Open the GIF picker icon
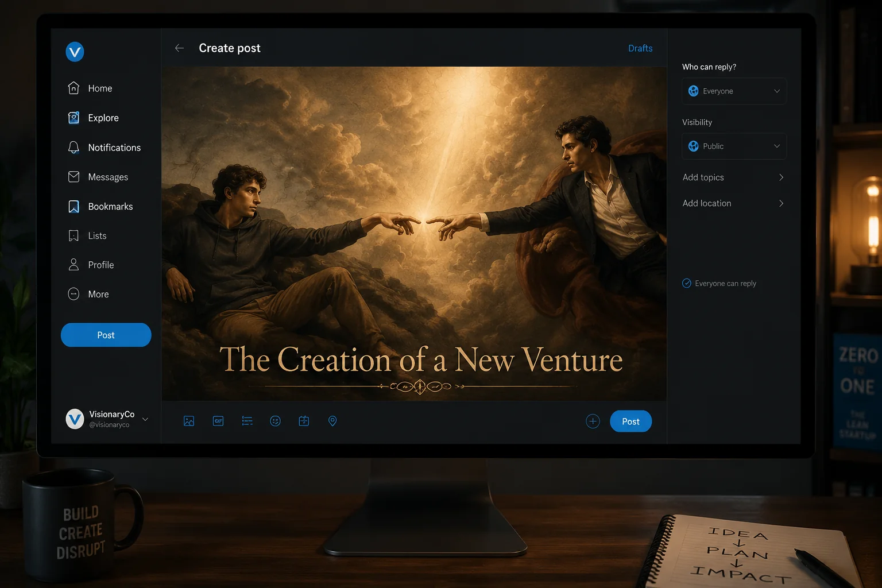Viewport: 882px width, 588px height. (x=218, y=421)
